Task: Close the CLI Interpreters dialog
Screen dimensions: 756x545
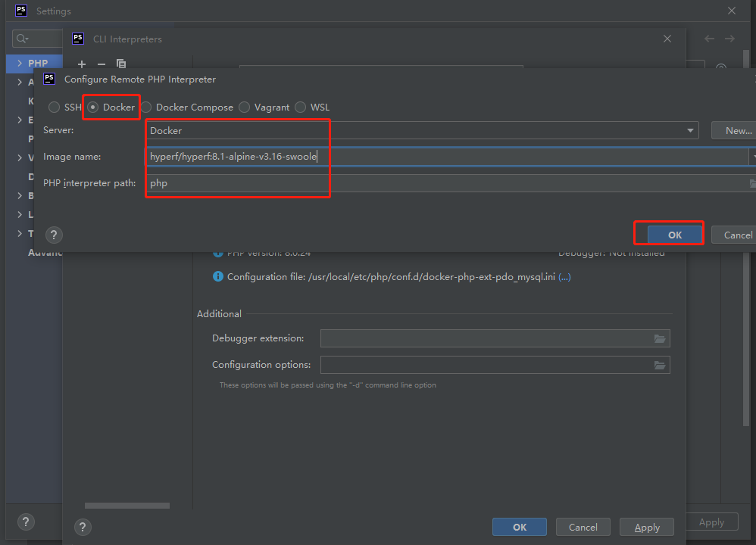Action: pos(667,39)
